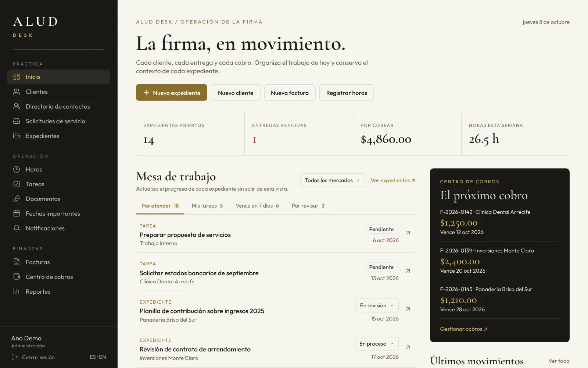Screen dimensions: 588x368
Task: Open the En proceso status dropdown
Action: (x=377, y=344)
